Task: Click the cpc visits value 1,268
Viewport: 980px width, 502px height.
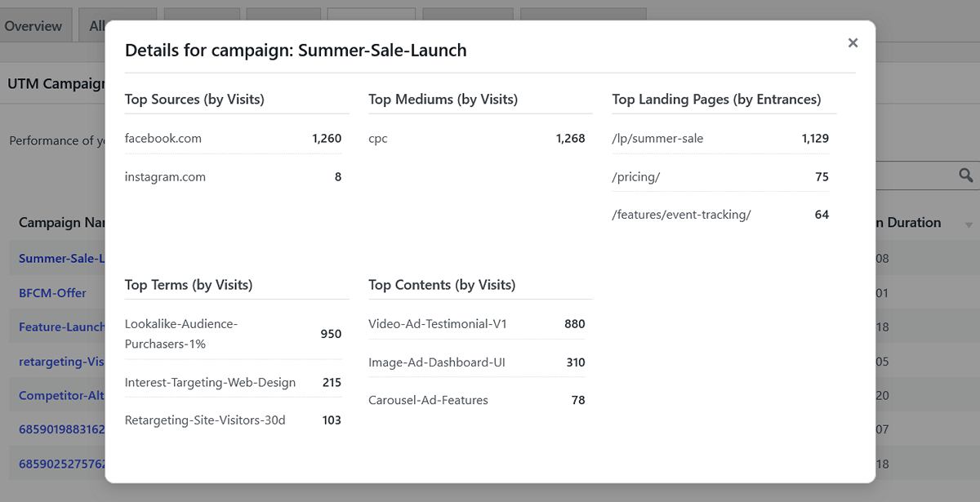Action: tap(571, 138)
